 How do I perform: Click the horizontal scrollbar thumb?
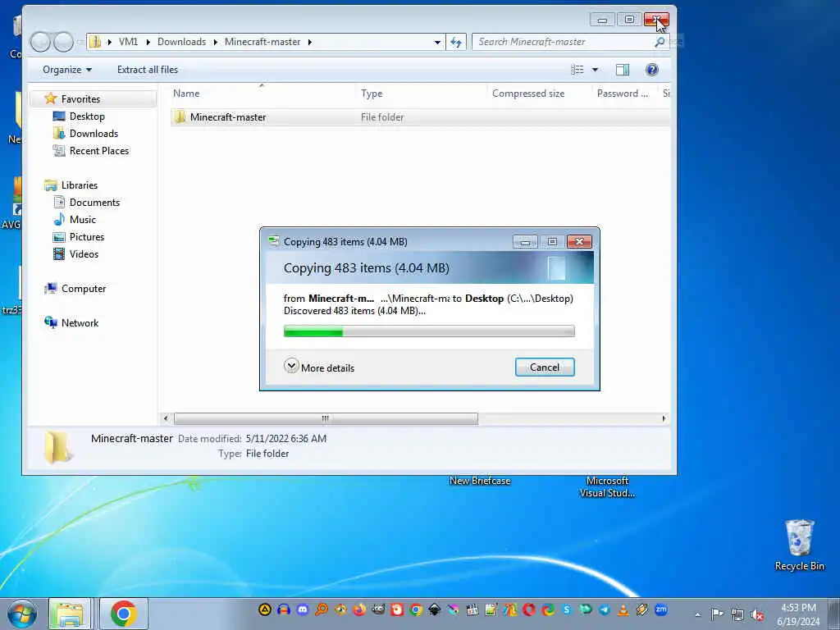pos(326,418)
